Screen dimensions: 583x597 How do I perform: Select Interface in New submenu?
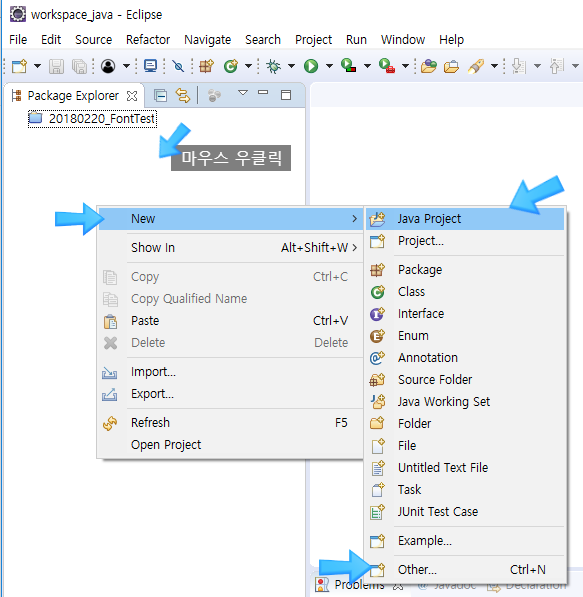pyautogui.click(x=465, y=314)
